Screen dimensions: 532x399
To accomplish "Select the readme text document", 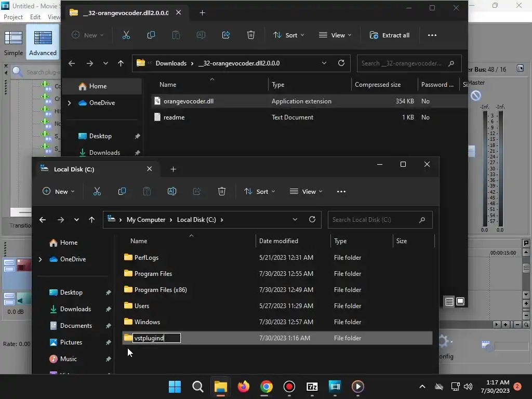I will click(309, 117).
